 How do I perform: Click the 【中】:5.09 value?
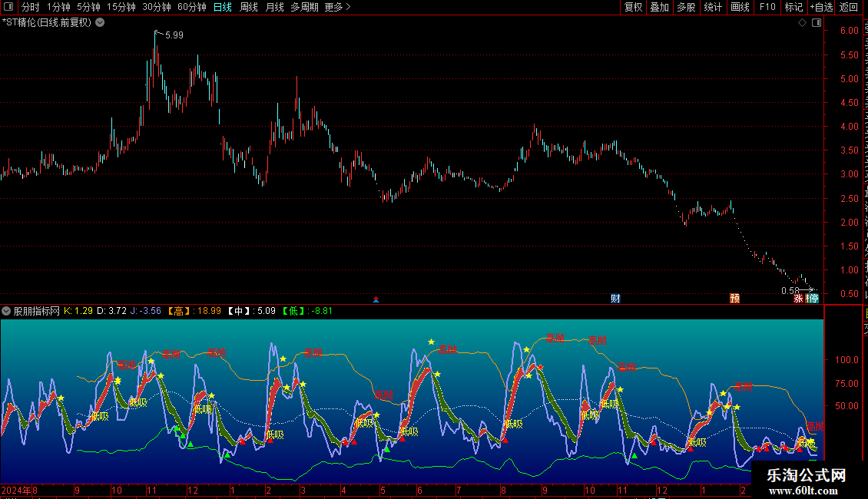coord(251,311)
